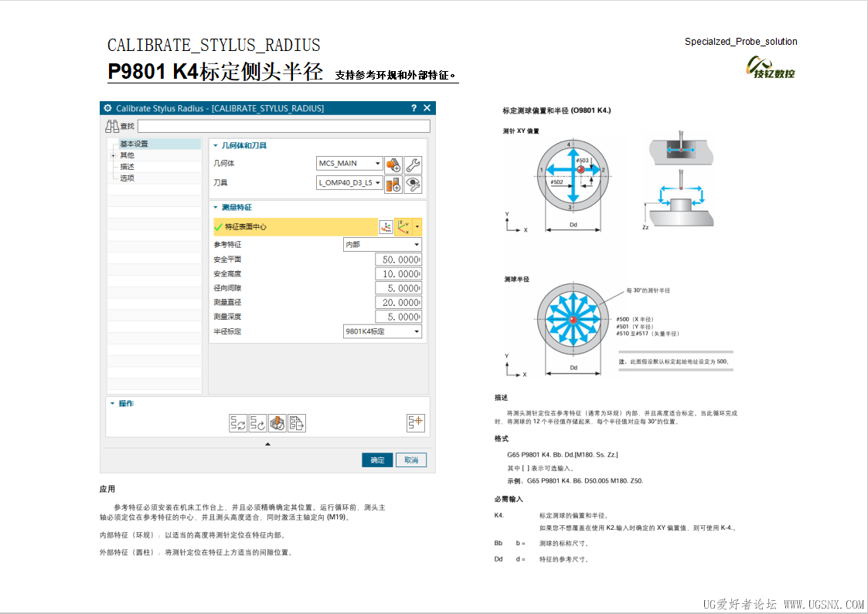This screenshot has height=614, width=868.
Task: Select 选项 in the left tree
Action: 128,178
